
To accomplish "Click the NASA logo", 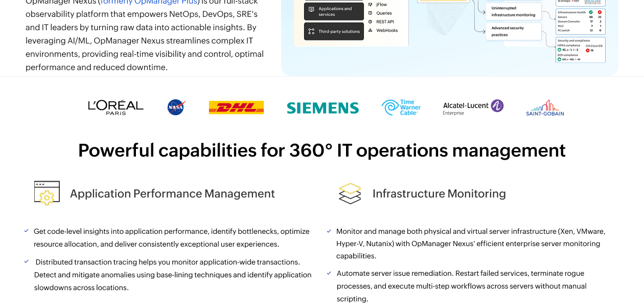I will 176,107.
